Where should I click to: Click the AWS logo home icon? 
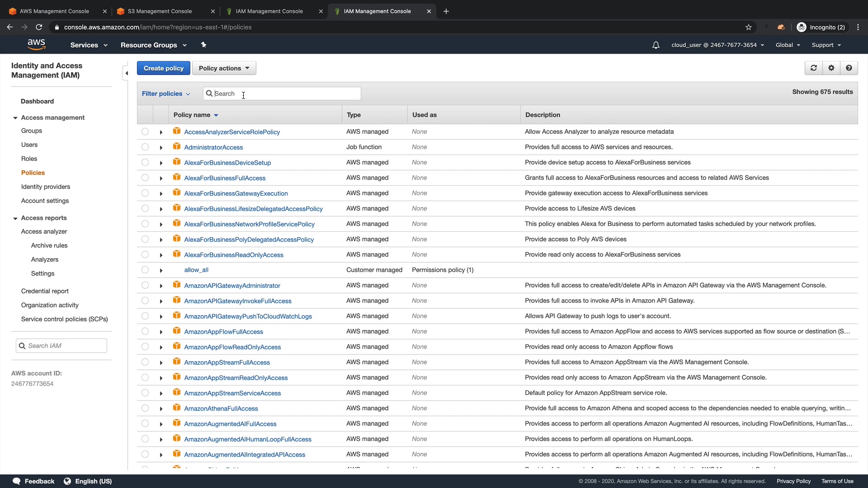click(x=36, y=44)
